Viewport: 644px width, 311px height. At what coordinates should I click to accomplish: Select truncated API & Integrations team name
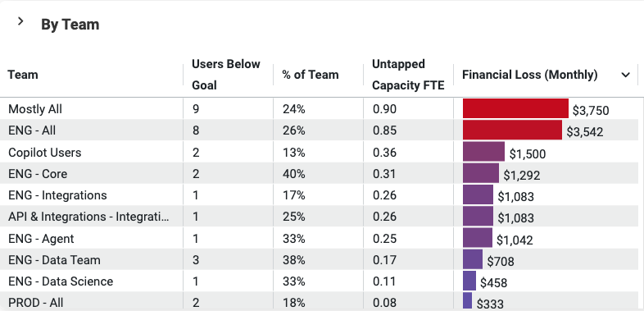(88, 217)
